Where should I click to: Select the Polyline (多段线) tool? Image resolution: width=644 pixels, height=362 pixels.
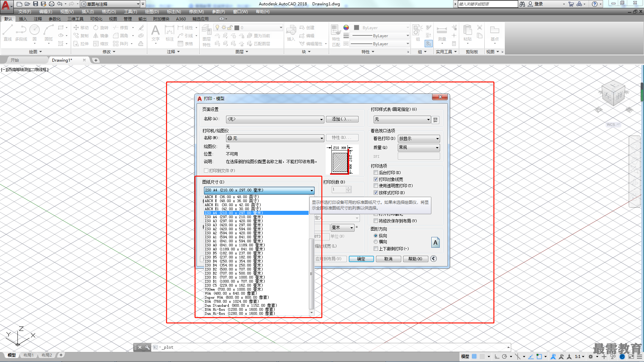(x=21, y=33)
